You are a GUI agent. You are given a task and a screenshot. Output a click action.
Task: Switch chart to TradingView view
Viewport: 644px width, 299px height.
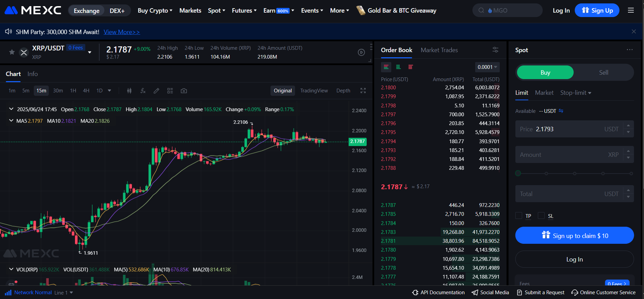(314, 91)
